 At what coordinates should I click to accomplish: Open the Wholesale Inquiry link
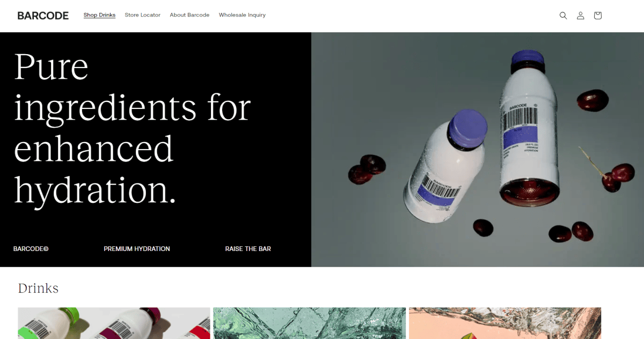click(x=242, y=15)
